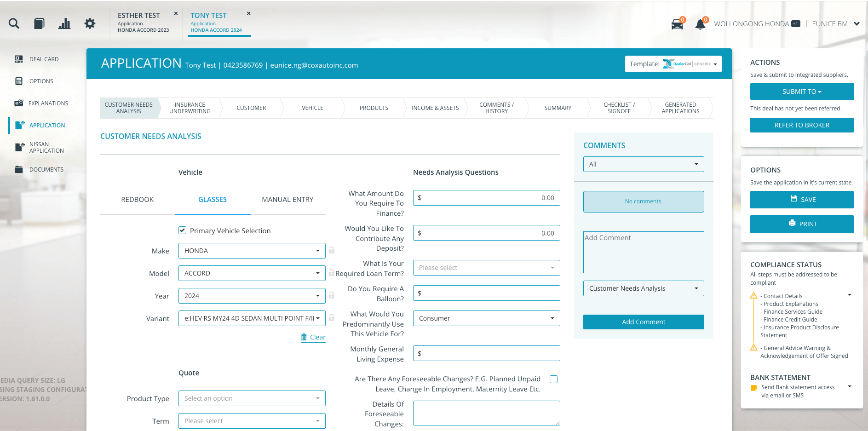This screenshot has width=868, height=431.
Task: Switch to Income & Assets step
Action: pos(435,108)
